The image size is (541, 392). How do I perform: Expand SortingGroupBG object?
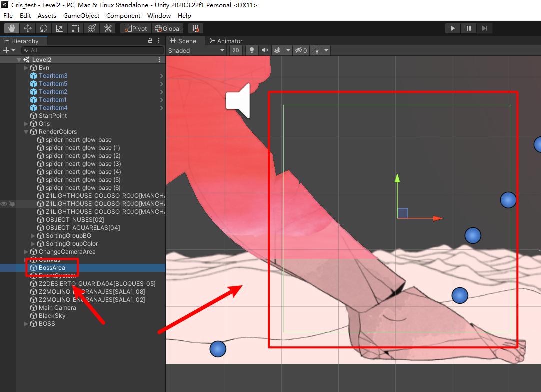coord(33,236)
